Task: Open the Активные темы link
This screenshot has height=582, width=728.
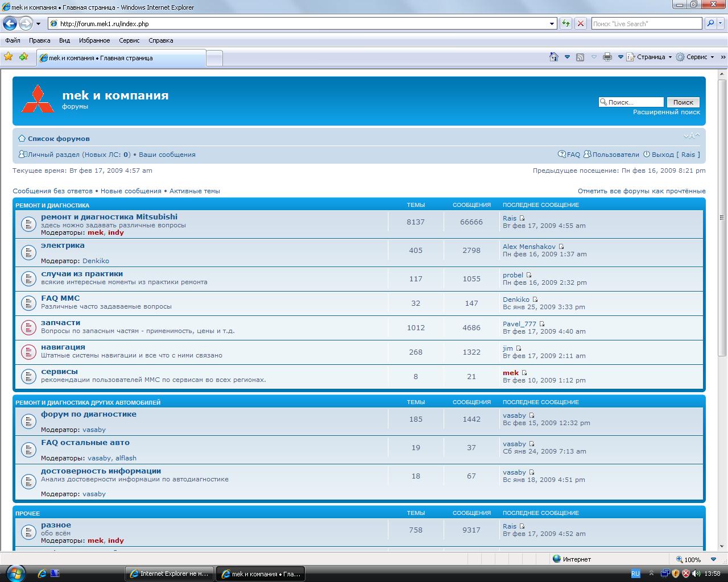Action: click(x=195, y=191)
